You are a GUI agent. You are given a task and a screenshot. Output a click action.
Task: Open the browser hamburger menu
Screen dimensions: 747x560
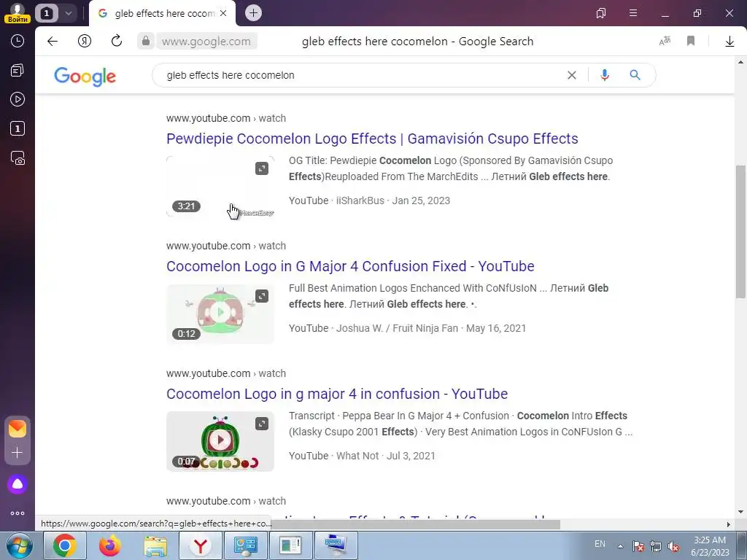click(633, 13)
